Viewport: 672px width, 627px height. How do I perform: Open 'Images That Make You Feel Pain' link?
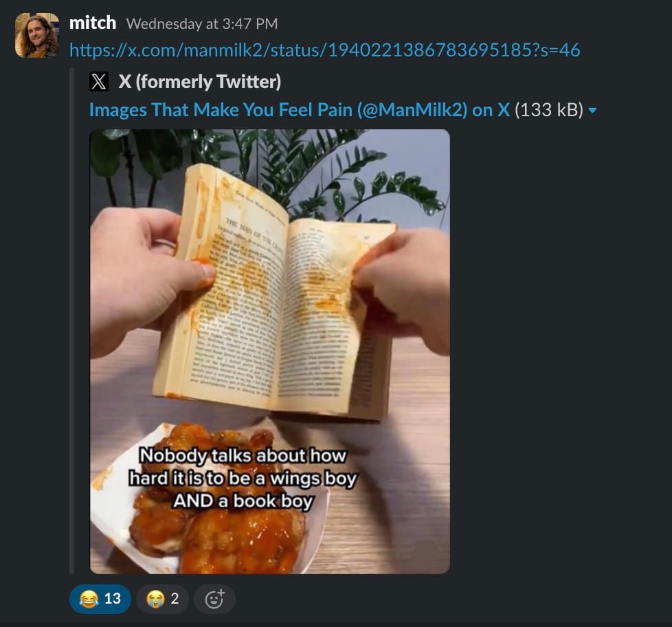coord(299,110)
